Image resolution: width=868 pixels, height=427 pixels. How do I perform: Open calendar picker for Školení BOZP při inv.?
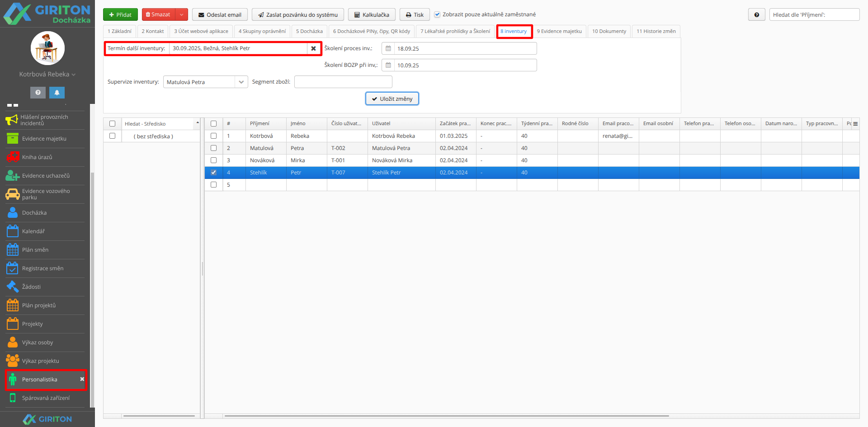[388, 65]
